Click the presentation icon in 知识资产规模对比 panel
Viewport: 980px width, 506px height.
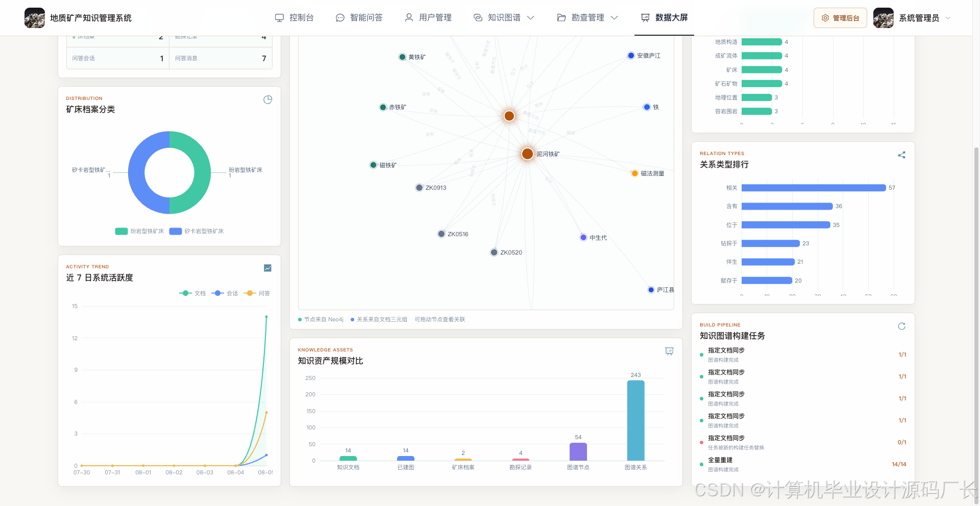coord(669,351)
